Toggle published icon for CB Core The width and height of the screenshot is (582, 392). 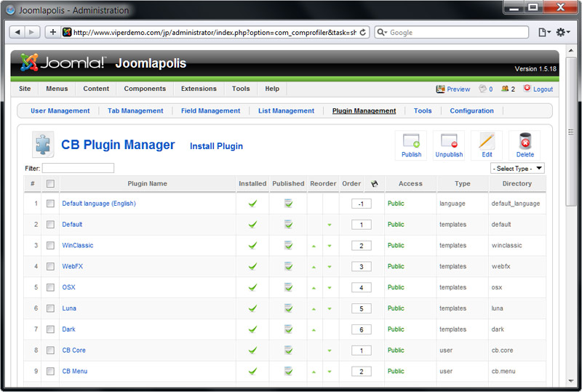point(288,350)
